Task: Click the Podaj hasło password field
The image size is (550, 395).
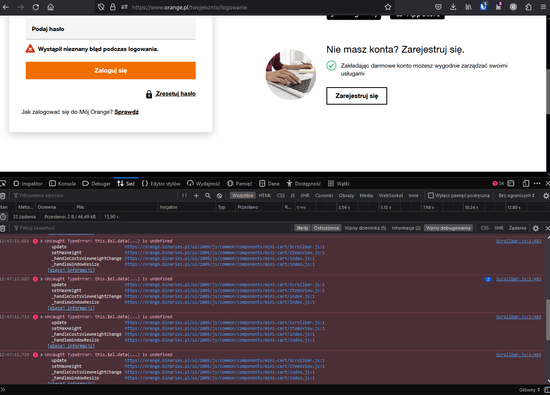Action: [110, 29]
